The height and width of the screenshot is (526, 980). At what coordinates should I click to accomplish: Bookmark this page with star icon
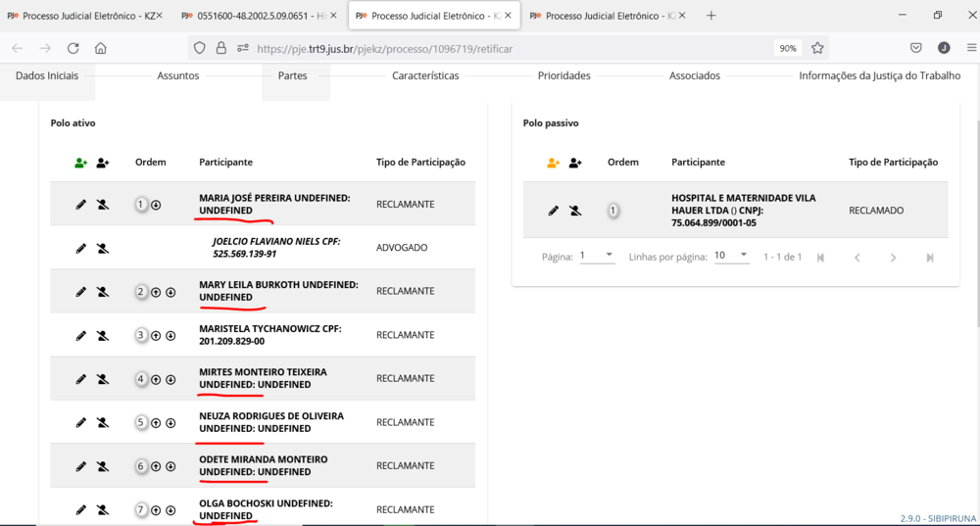coord(817,48)
